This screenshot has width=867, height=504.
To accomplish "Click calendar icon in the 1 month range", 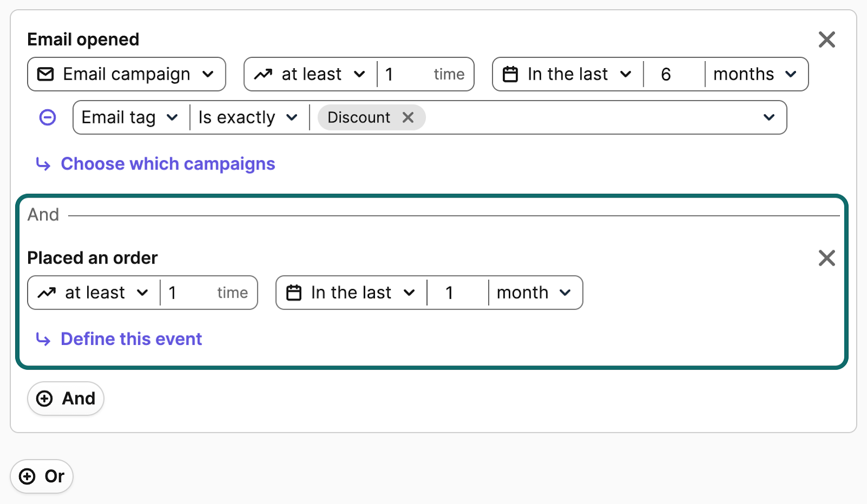I will tap(294, 293).
